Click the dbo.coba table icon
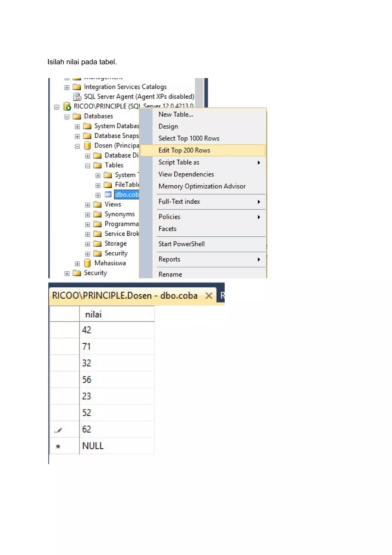Image resolution: width=392 pixels, height=555 pixels. point(108,195)
